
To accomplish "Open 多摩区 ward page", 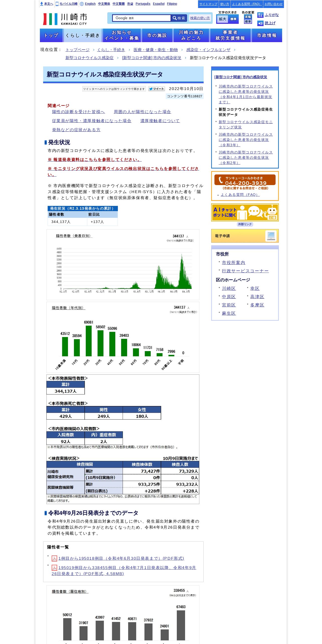I will click(257, 305).
